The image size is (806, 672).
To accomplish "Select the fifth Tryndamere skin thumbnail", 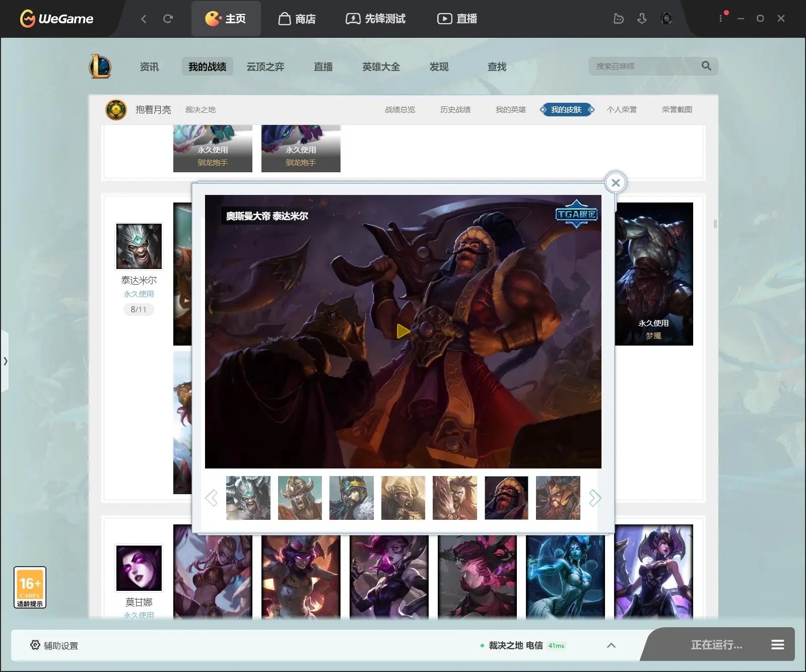I will point(455,498).
